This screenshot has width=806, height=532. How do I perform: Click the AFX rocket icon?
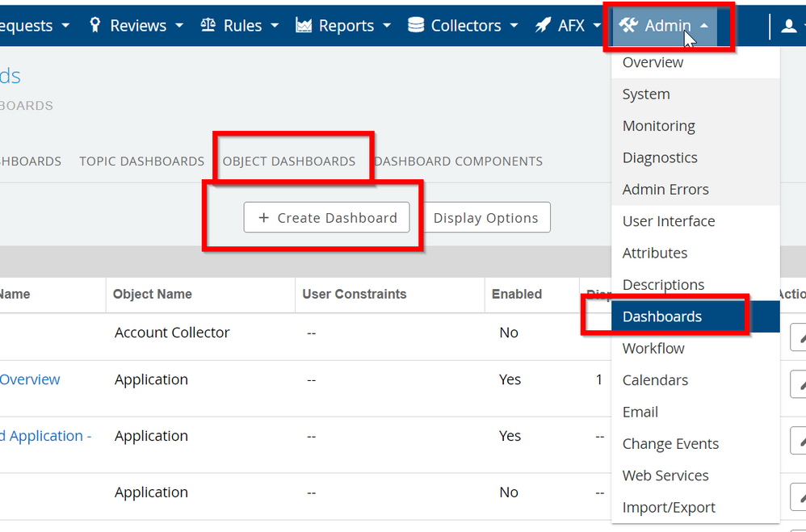pos(544,26)
